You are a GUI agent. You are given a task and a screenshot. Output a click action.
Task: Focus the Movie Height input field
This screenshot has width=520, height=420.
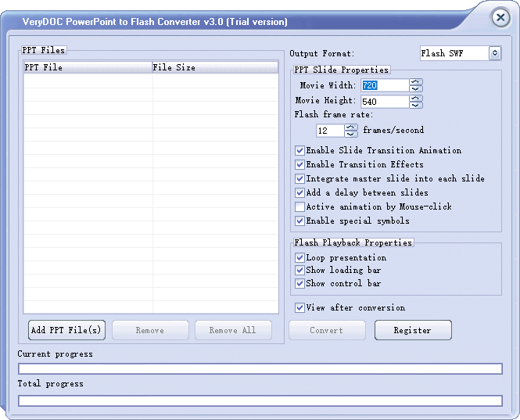click(x=385, y=102)
